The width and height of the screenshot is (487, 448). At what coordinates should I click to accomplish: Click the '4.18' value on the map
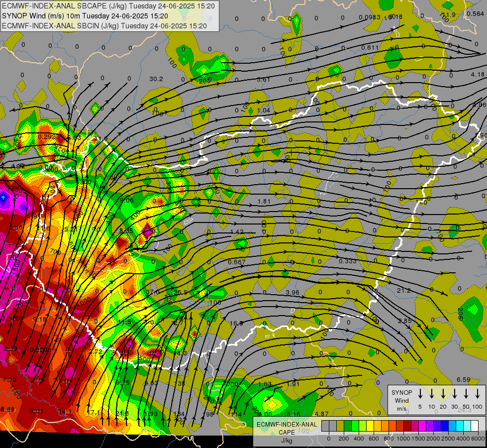coord(478,75)
